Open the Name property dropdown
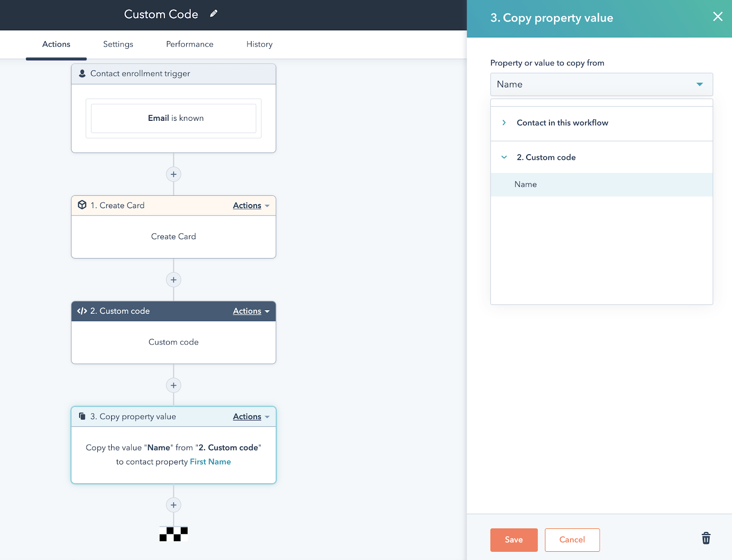 [601, 84]
